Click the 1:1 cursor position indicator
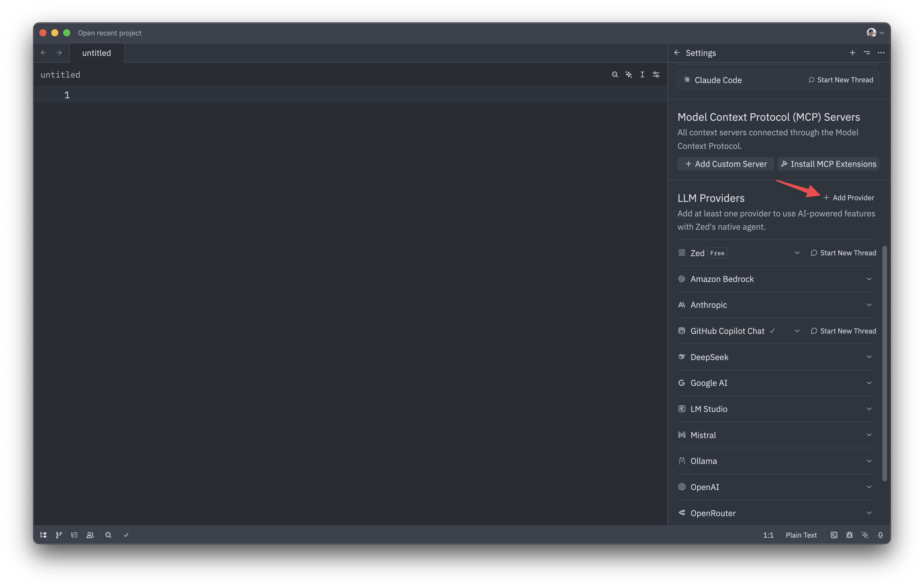924x588 pixels. click(768, 535)
